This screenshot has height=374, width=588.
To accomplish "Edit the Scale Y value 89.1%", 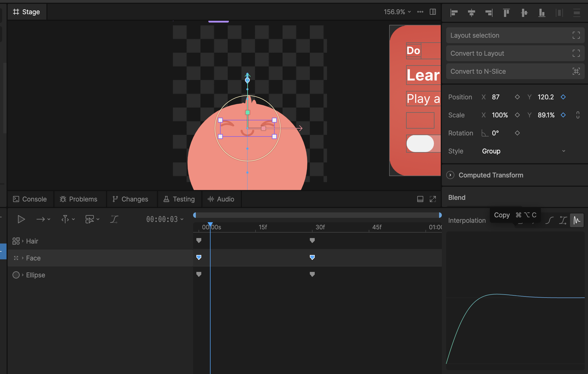I will (x=546, y=115).
